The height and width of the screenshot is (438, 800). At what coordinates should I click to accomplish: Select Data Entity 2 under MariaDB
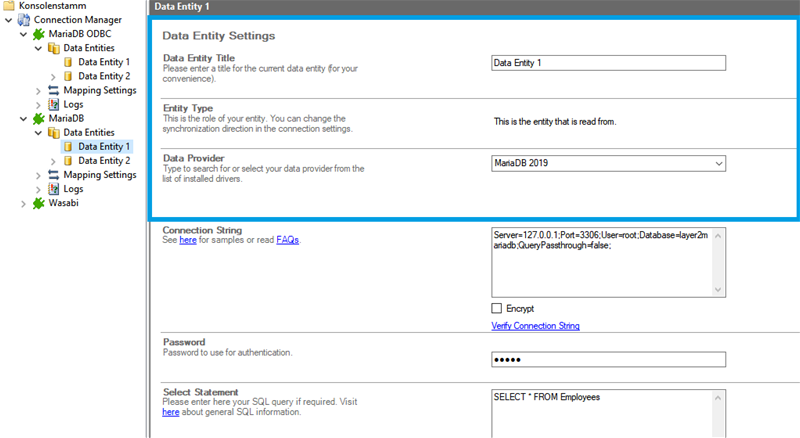pos(104,161)
